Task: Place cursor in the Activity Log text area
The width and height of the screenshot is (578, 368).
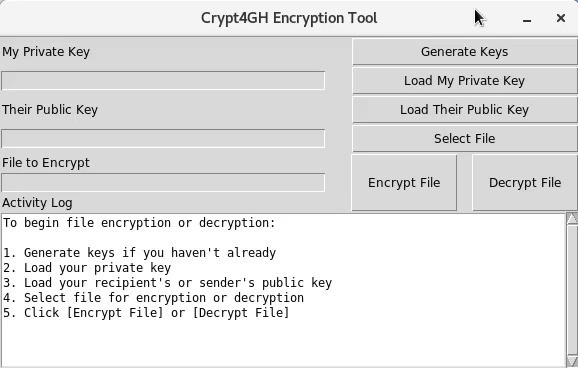Action: (283, 290)
